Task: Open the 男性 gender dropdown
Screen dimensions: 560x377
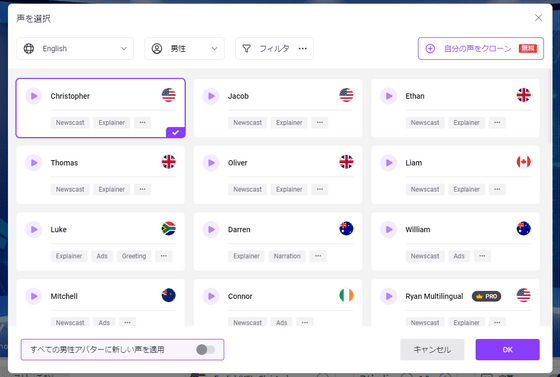Action: [185, 49]
